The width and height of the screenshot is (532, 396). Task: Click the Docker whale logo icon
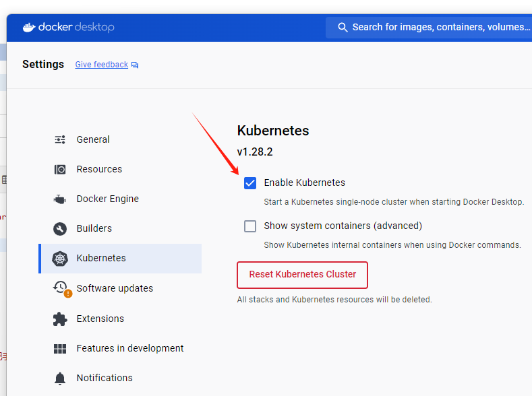[29, 27]
